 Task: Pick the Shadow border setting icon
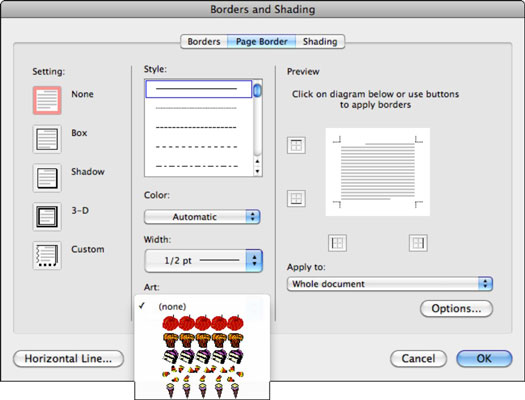coord(47,178)
